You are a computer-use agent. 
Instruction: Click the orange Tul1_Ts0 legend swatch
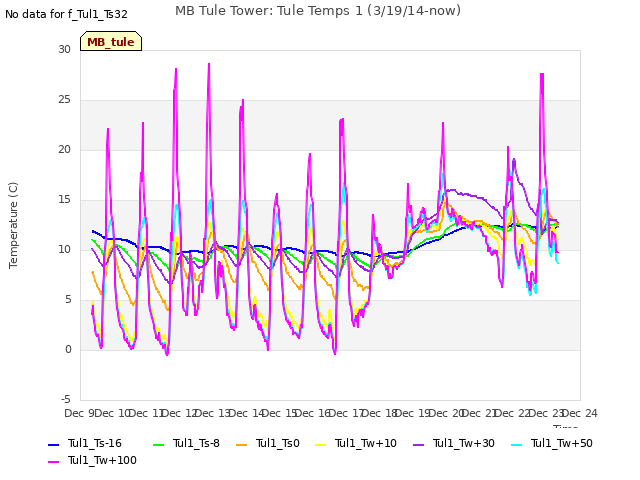click(242, 445)
